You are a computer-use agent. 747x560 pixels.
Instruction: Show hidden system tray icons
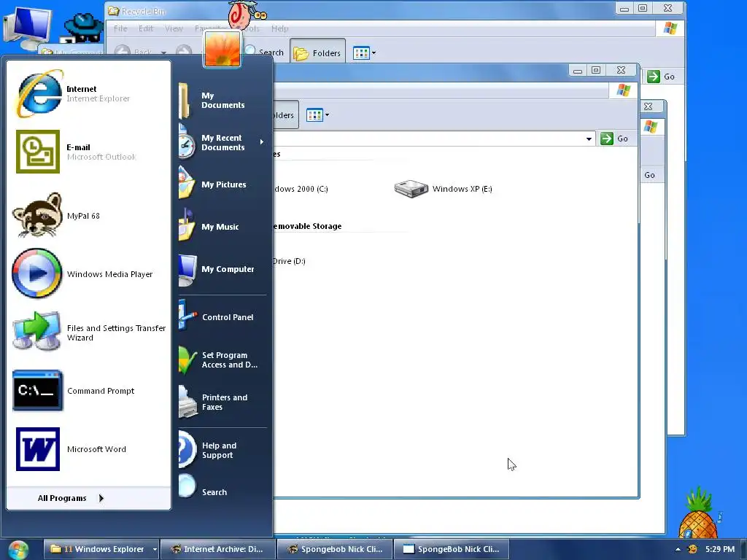[x=678, y=549]
